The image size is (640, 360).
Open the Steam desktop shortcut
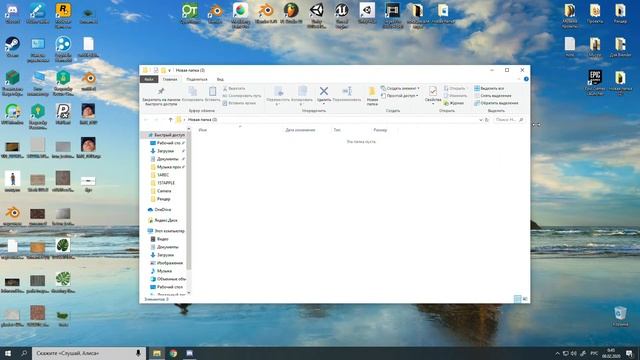12,47
